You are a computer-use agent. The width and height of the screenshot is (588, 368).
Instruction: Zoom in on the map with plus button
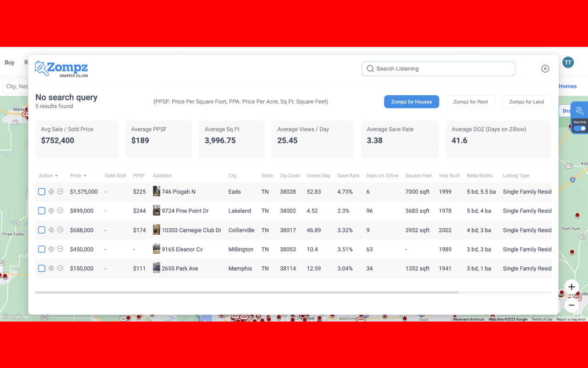(571, 287)
